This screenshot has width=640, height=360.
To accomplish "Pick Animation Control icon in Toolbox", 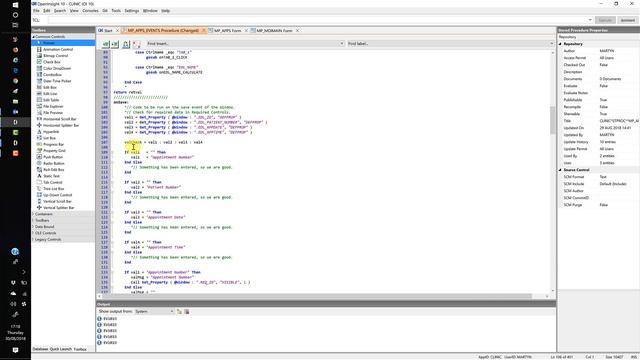I will pyautogui.click(x=39, y=49).
